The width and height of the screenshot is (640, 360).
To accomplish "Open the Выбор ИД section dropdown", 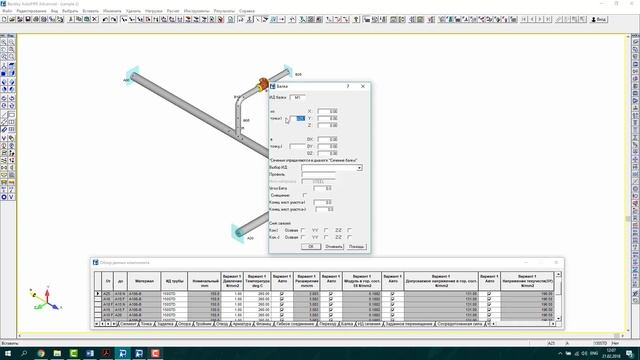I will pyautogui.click(x=359, y=168).
